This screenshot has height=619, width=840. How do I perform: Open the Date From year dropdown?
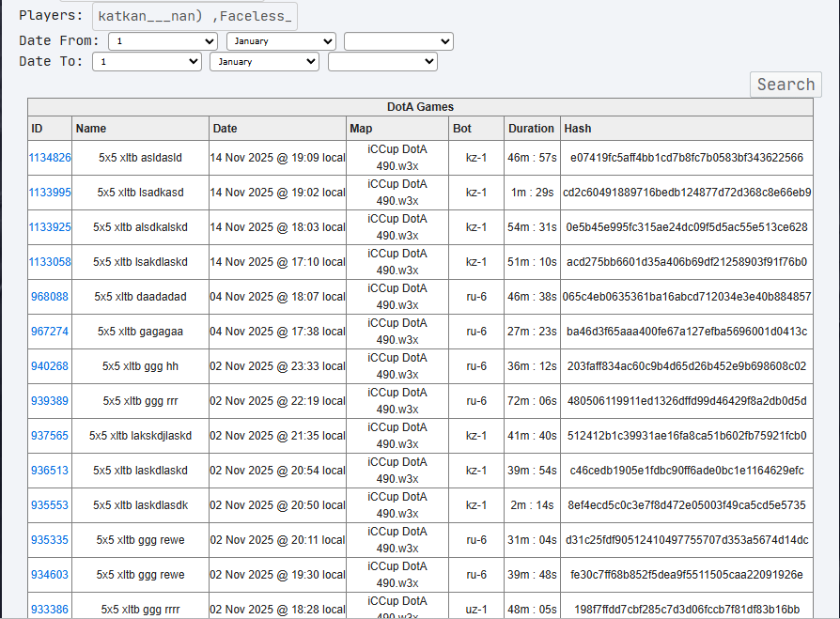tap(398, 41)
